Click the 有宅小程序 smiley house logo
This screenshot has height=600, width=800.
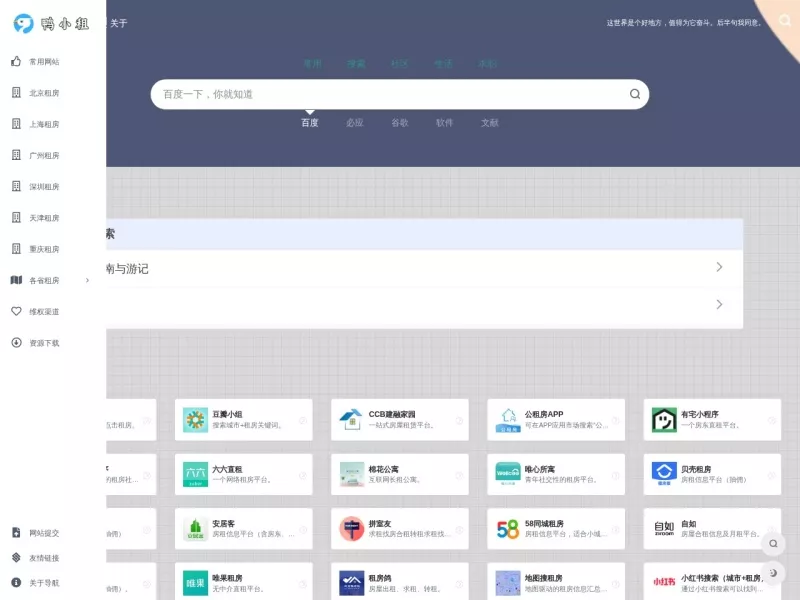tap(664, 420)
